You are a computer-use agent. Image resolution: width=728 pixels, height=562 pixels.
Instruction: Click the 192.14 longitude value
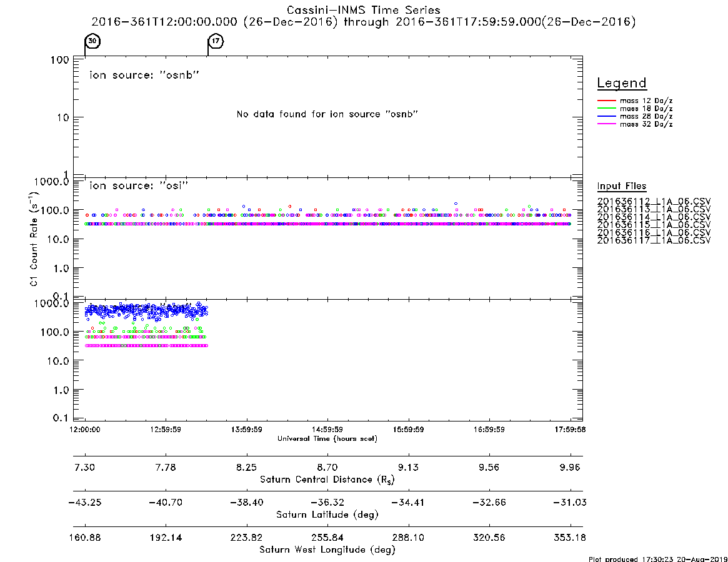click(x=166, y=538)
